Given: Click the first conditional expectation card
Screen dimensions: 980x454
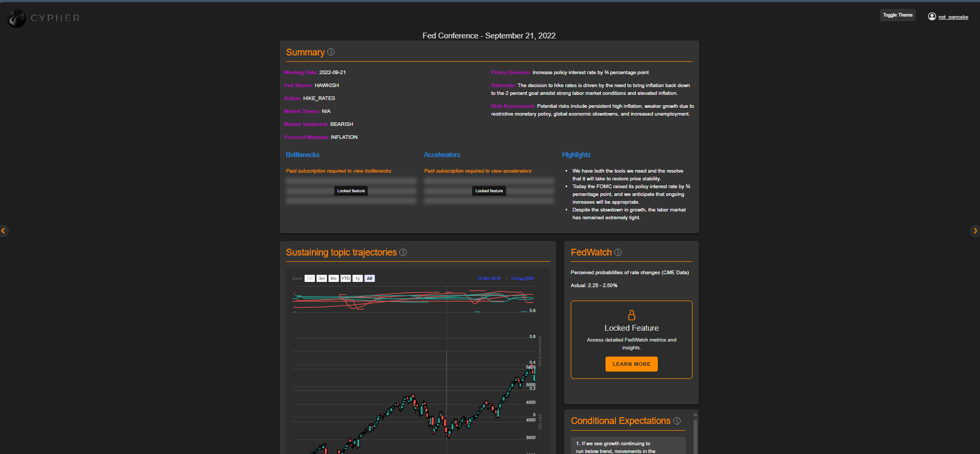Looking at the screenshot, I should pos(628,446).
